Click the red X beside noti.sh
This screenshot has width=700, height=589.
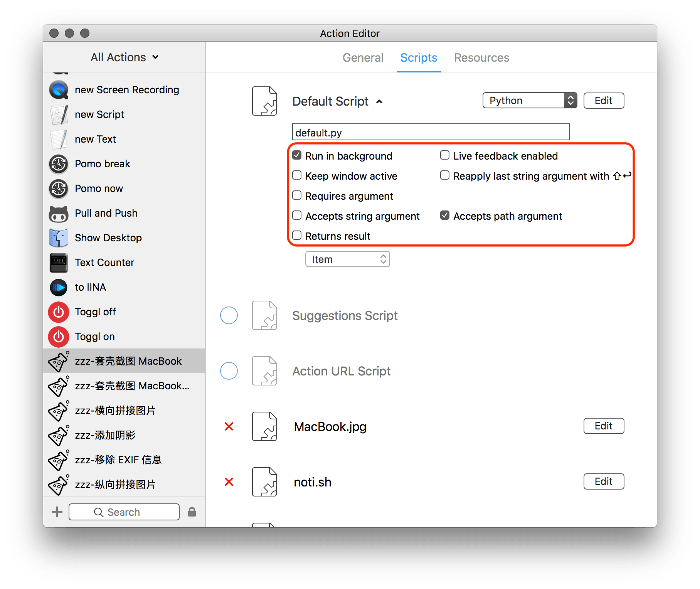(229, 482)
